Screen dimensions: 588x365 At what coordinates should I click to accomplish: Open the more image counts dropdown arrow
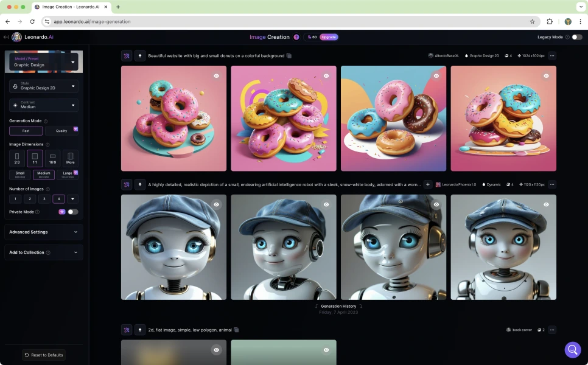coord(73,199)
